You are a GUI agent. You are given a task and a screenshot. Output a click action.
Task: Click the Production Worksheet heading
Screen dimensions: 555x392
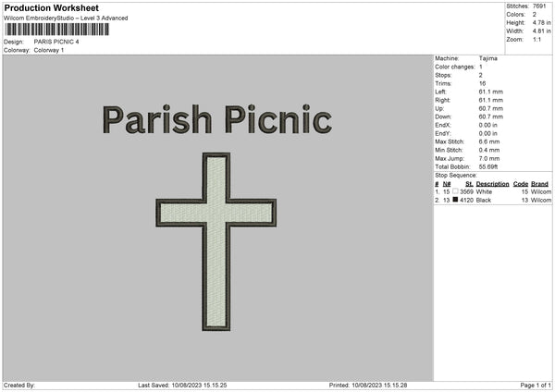click(51, 7)
